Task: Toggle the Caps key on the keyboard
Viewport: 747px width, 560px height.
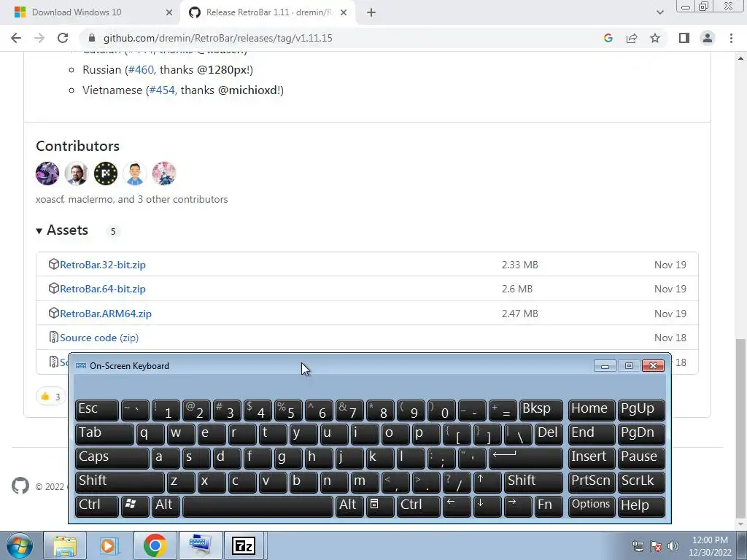Action: [112, 458]
